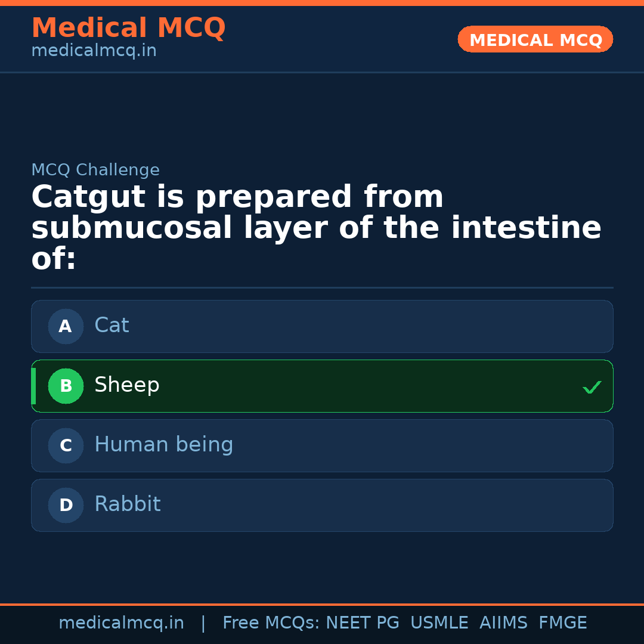This screenshot has width=644, height=644.
Task: Click the green letter B circle badge
Action: click(66, 386)
